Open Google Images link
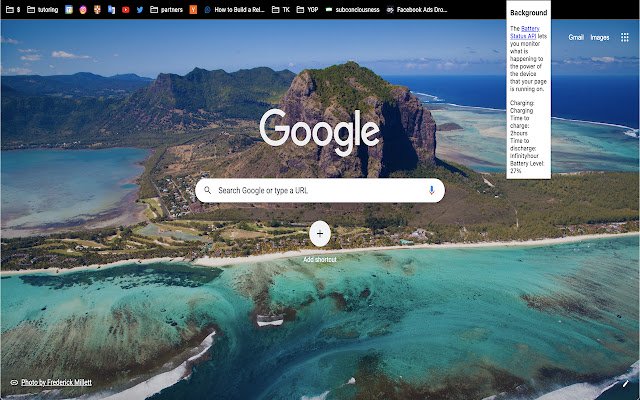The width and height of the screenshot is (640, 400). point(600,38)
